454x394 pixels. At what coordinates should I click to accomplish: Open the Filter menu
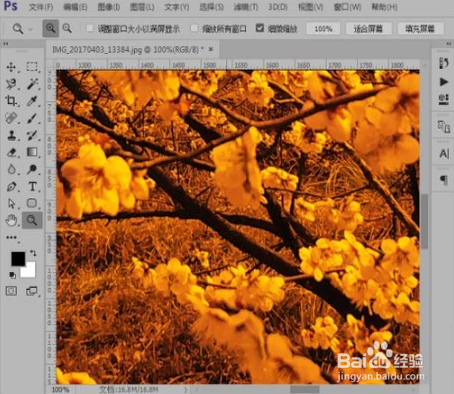(246, 7)
